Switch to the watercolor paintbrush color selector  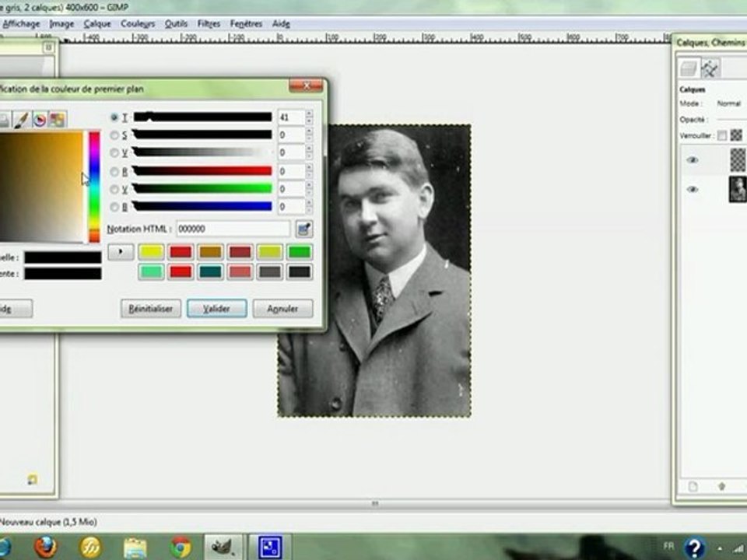(x=21, y=120)
